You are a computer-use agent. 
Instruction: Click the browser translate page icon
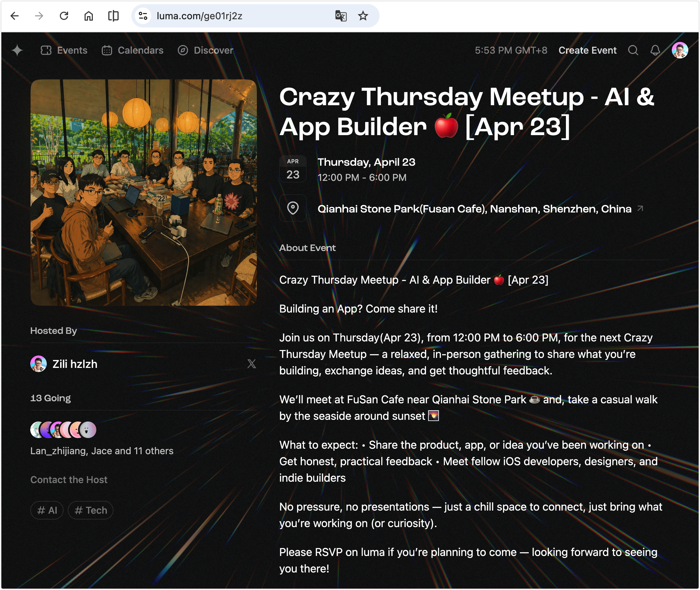pos(341,16)
